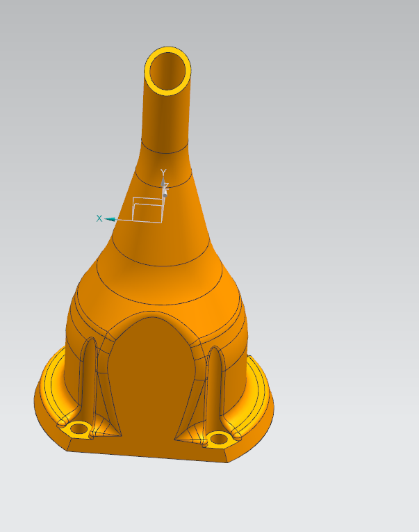Click the teal X axis arrowhead
Viewport: 419px width, 532px height.
110,220
